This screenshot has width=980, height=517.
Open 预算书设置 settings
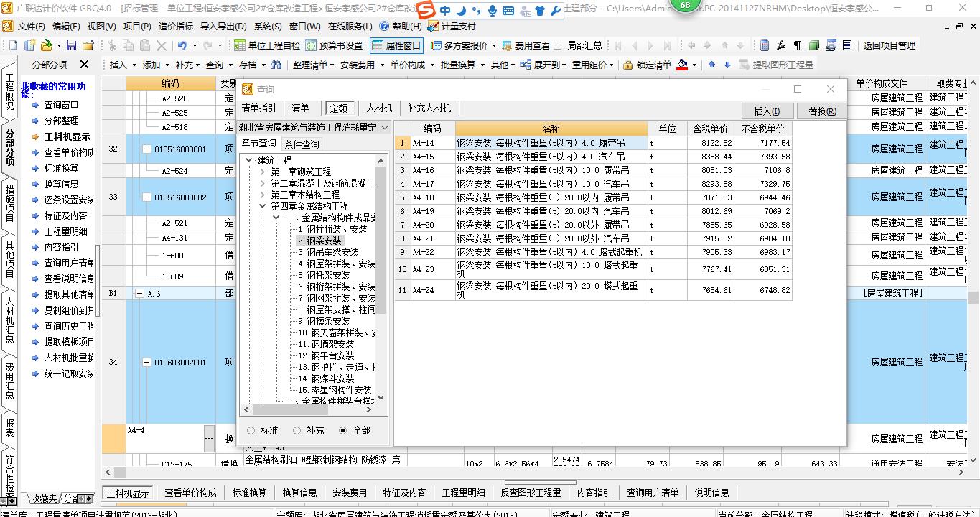point(335,45)
